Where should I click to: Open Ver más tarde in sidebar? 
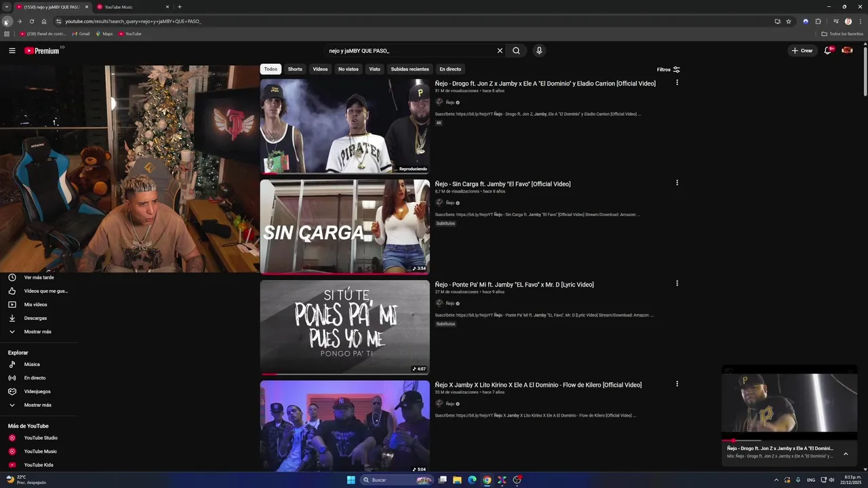39,277
